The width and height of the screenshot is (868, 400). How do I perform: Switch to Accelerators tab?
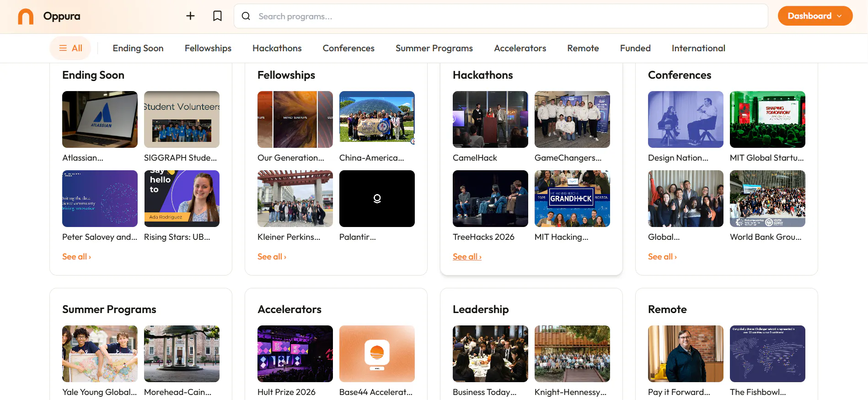click(x=520, y=48)
